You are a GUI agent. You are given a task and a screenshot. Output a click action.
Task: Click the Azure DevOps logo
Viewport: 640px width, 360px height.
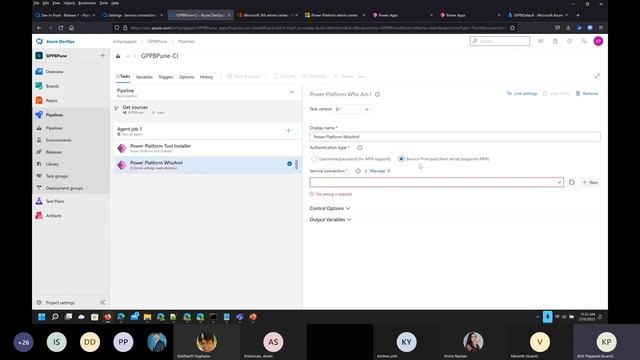39,41
